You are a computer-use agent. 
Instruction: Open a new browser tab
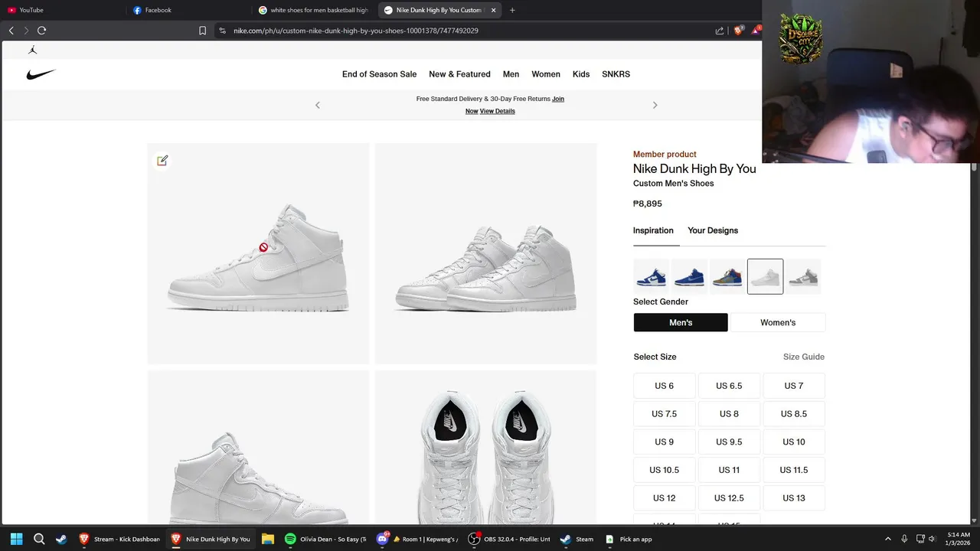(x=512, y=10)
